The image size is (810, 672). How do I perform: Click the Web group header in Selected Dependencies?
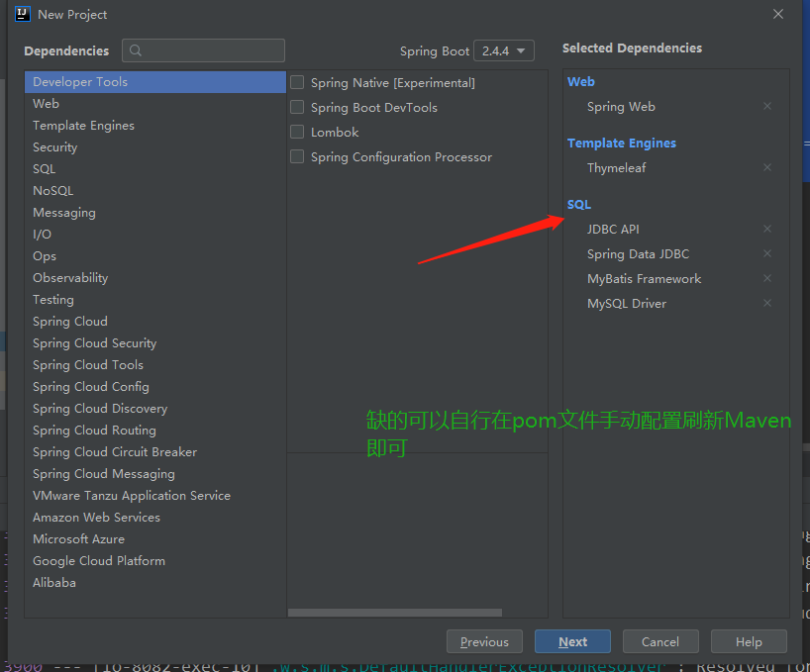(x=580, y=81)
